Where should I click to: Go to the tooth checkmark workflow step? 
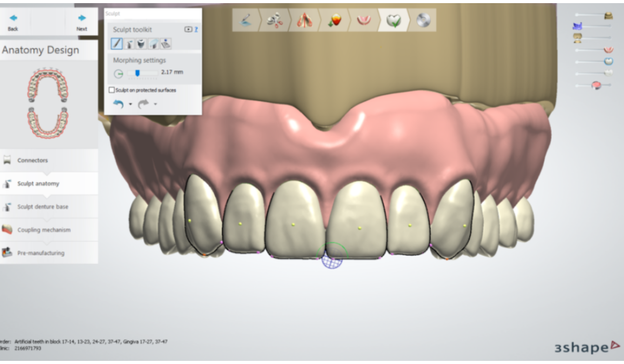point(393,20)
